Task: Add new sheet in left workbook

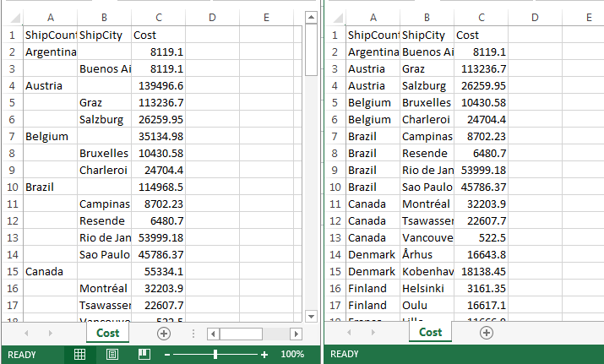Action: tap(164, 334)
